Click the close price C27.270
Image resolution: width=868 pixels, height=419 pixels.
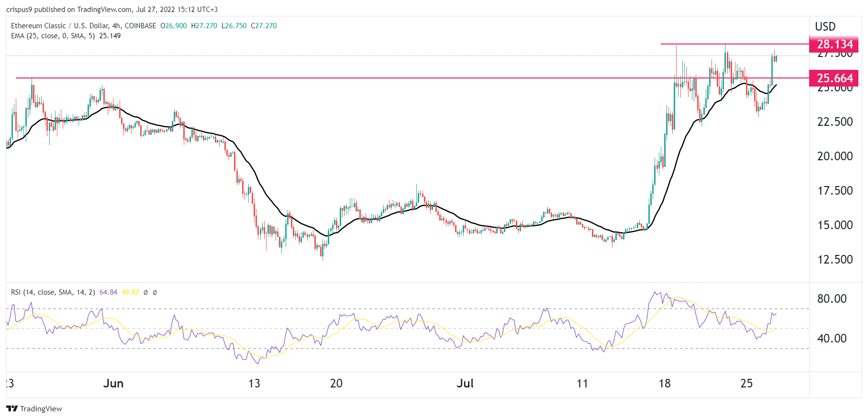[x=264, y=26]
